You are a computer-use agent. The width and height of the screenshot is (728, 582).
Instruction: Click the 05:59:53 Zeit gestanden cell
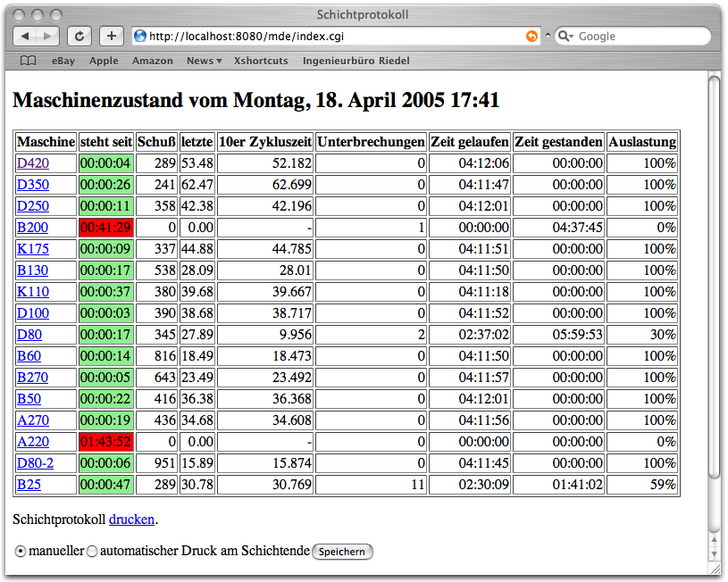pyautogui.click(x=558, y=334)
